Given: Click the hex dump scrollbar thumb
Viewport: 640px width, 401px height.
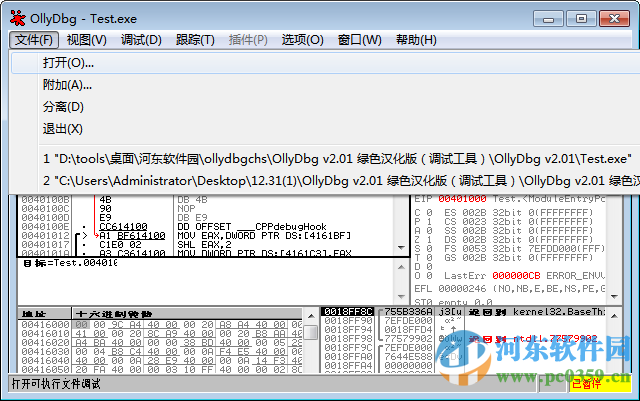Looking at the screenshot, I should [311, 332].
